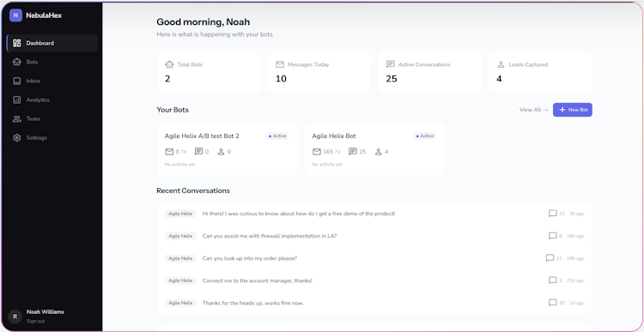Click the Messages Today value 10

point(281,79)
